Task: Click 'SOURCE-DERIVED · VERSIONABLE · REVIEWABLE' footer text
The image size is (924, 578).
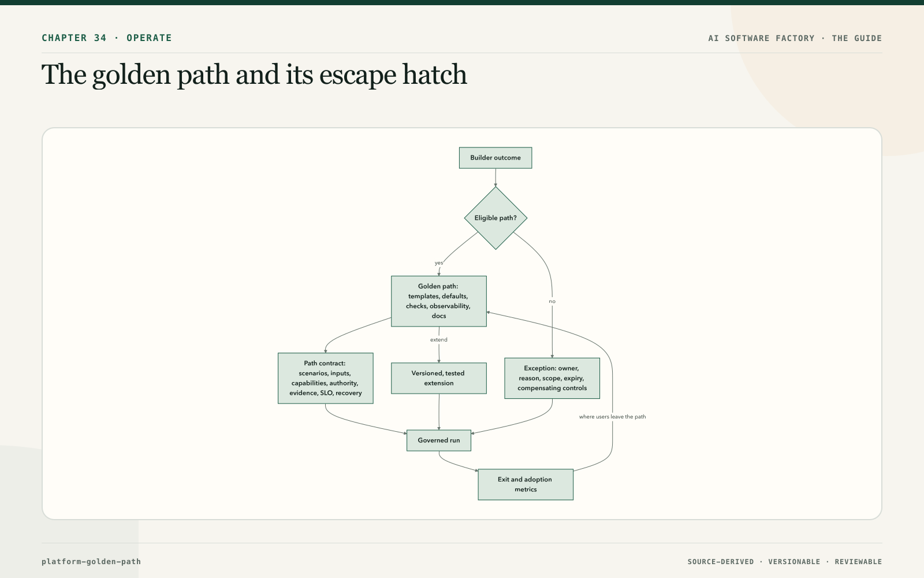Action: [785, 562]
